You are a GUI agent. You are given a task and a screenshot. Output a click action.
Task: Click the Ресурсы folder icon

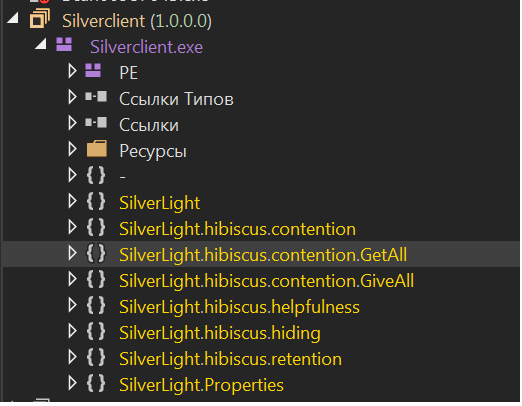[x=97, y=149]
